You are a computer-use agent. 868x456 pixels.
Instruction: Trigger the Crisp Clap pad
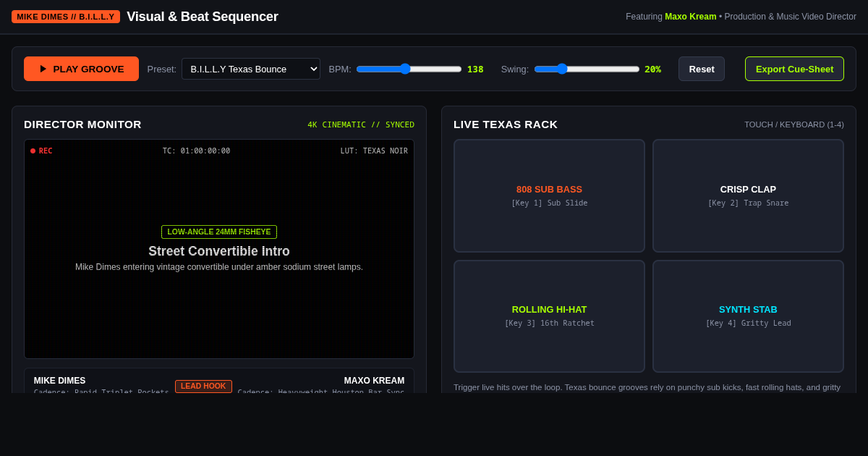(x=748, y=195)
